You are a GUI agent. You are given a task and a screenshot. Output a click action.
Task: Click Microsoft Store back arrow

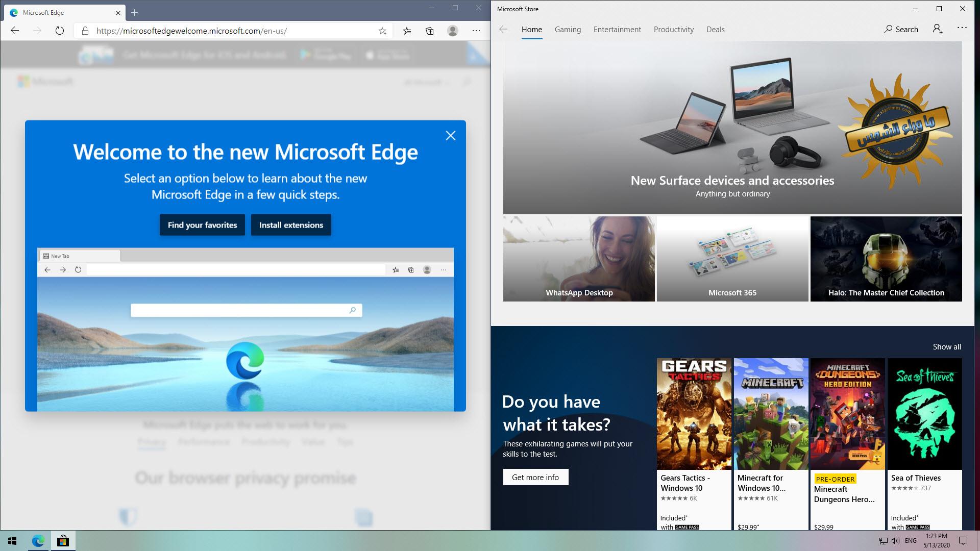(503, 29)
